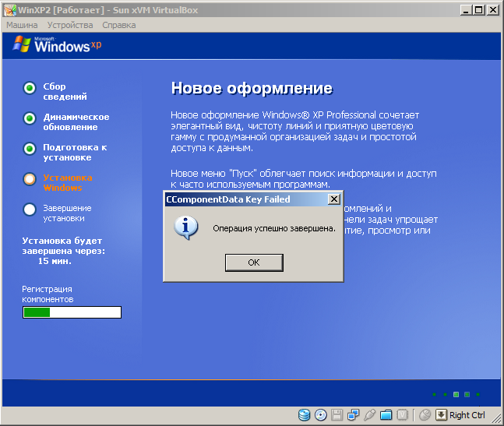Click the USB devices status icon

point(370,415)
